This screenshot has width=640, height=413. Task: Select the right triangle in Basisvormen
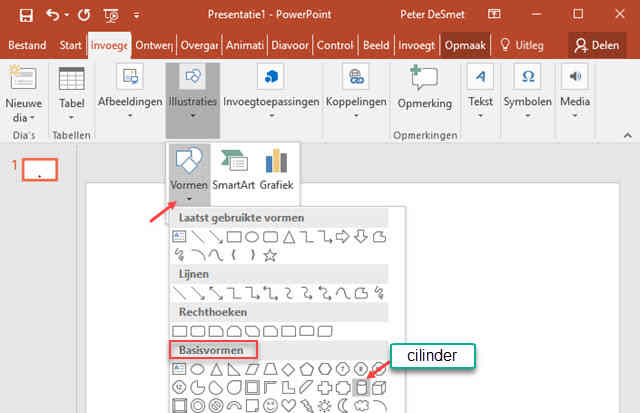234,369
